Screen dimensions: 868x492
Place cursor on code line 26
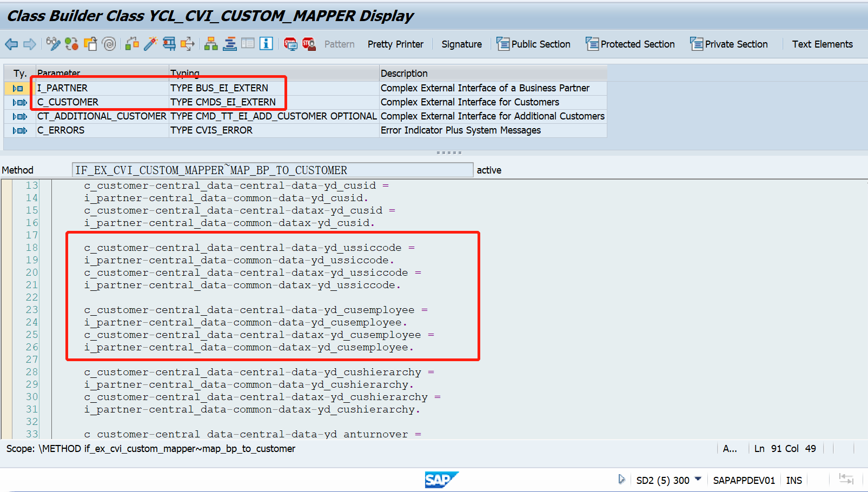(249, 348)
